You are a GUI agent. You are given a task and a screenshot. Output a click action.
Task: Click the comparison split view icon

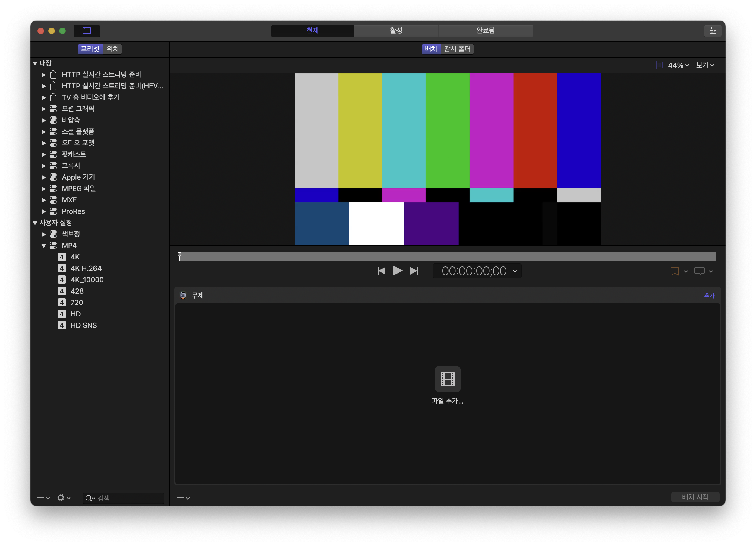[656, 65]
